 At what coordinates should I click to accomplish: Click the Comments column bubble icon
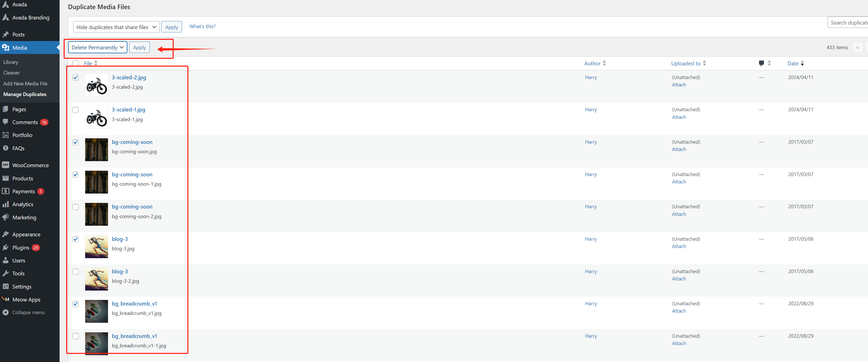pyautogui.click(x=761, y=63)
